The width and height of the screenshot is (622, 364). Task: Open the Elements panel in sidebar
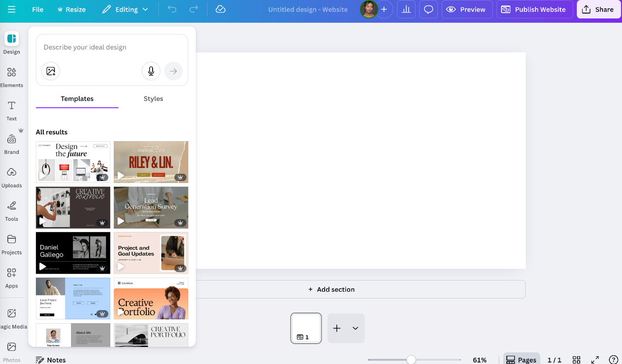point(12,77)
